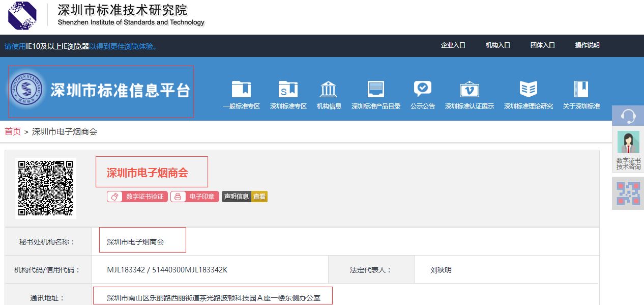Click the 关于深圳标准 icon
The height and width of the screenshot is (305, 644).
coord(581,89)
